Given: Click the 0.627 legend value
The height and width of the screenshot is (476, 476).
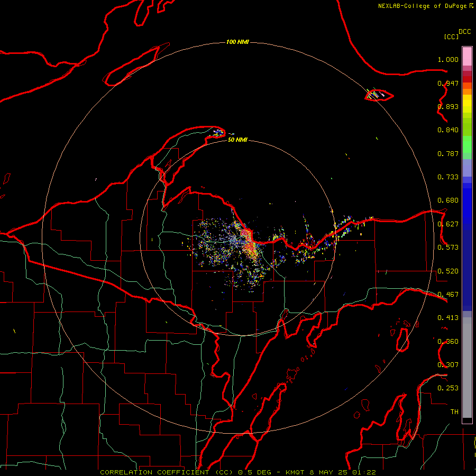Looking at the screenshot, I should (x=448, y=224).
